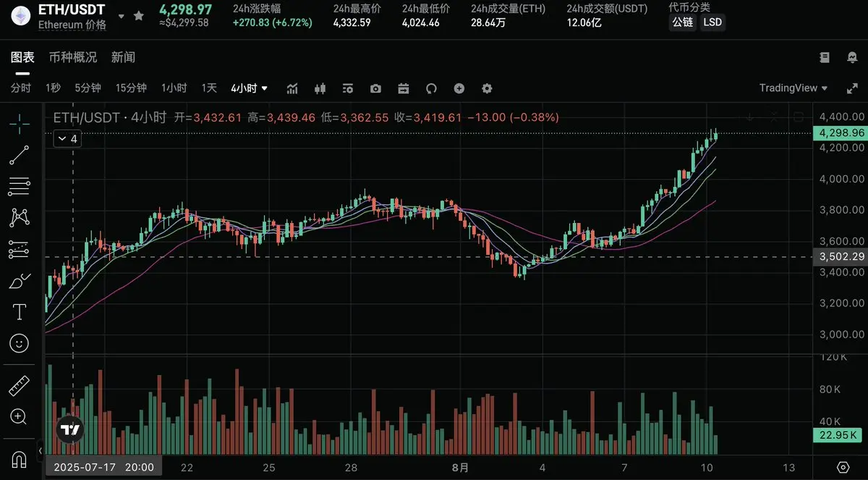Open the price alert bell icon
The image size is (868, 480).
point(852,57)
